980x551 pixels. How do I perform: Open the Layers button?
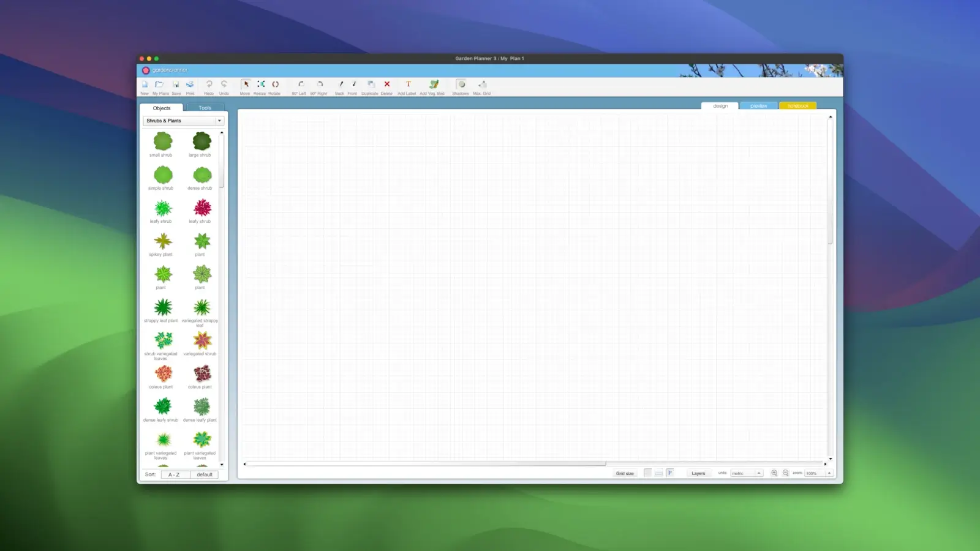(x=698, y=473)
